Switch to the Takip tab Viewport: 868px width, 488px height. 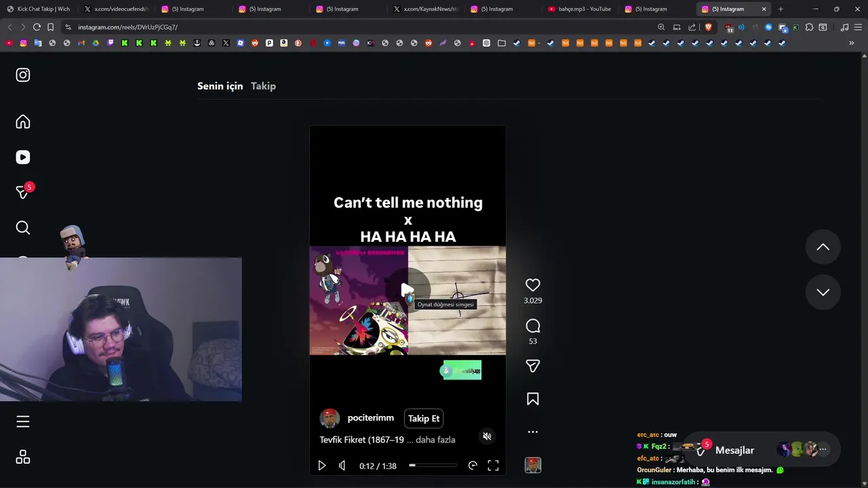(x=263, y=86)
